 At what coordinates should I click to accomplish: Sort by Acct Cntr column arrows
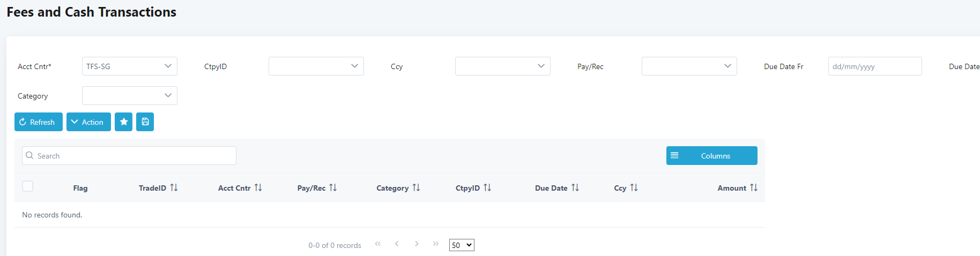click(258, 187)
